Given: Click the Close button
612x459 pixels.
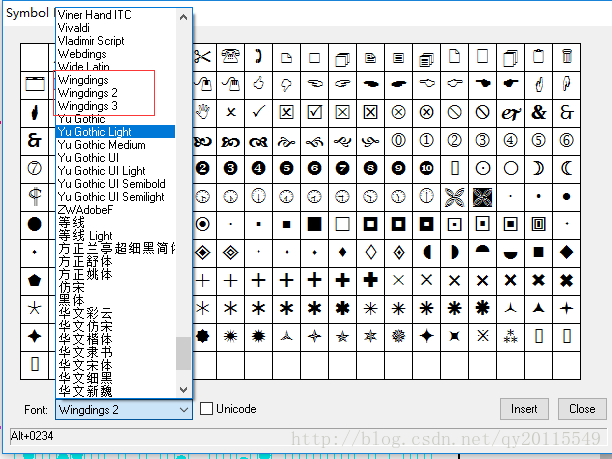Looking at the screenshot, I should (x=582, y=409).
